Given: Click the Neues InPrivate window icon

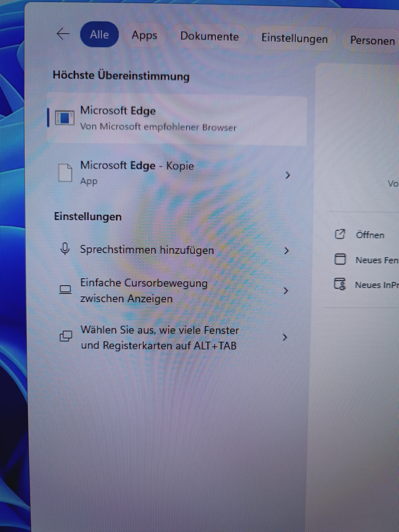Looking at the screenshot, I should pyautogui.click(x=340, y=284).
